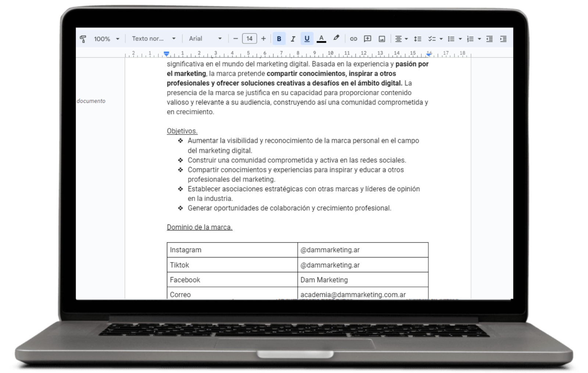Screen dimensions: 588x373
Task: Increase font size with plus button
Action: tap(263, 39)
